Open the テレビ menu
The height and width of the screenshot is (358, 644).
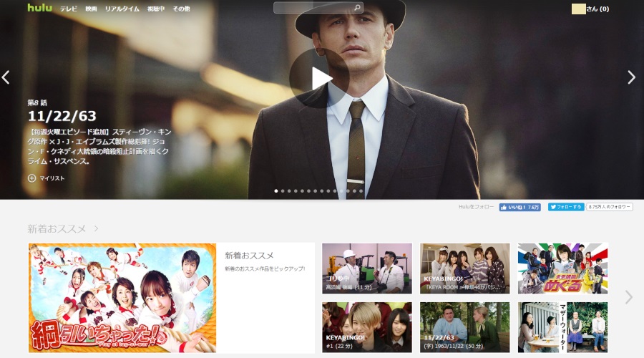coord(69,9)
